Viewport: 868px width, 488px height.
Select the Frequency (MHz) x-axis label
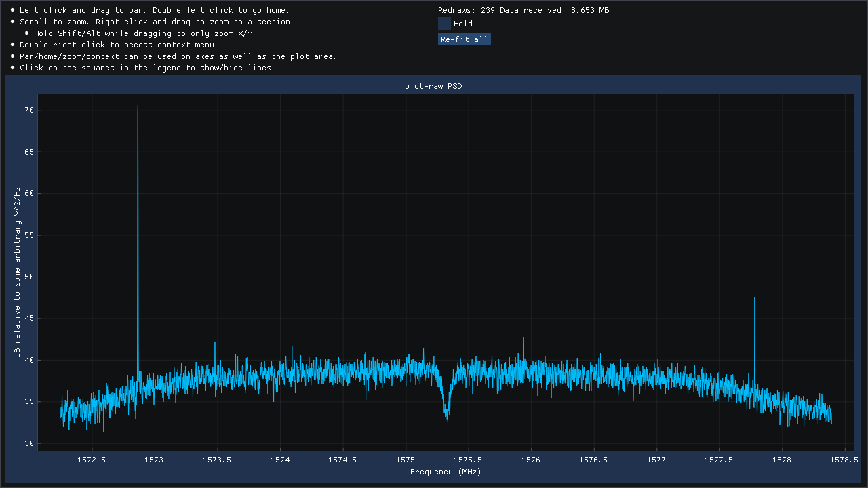tap(446, 472)
